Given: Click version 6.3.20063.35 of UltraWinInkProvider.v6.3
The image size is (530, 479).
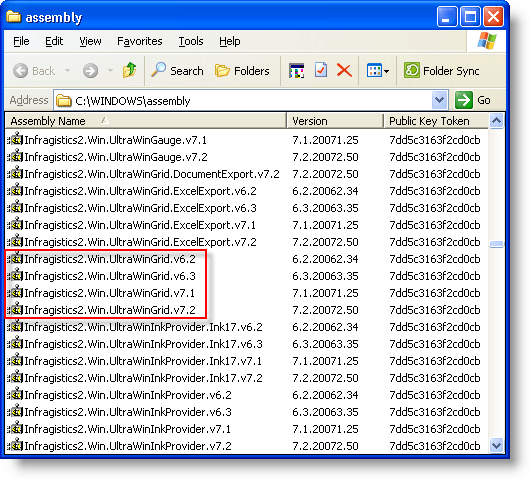Looking at the screenshot, I should 325,412.
